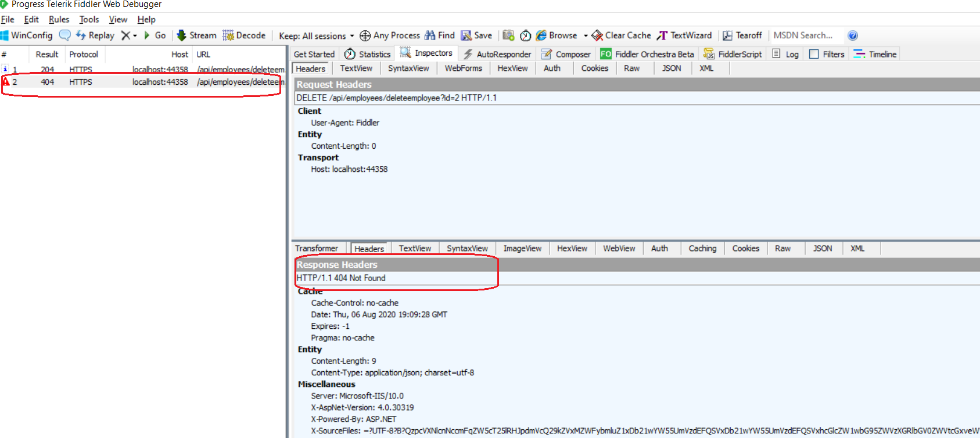Toggle Stream mode in toolbar
Viewport: 980px width, 438px height.
tap(196, 35)
